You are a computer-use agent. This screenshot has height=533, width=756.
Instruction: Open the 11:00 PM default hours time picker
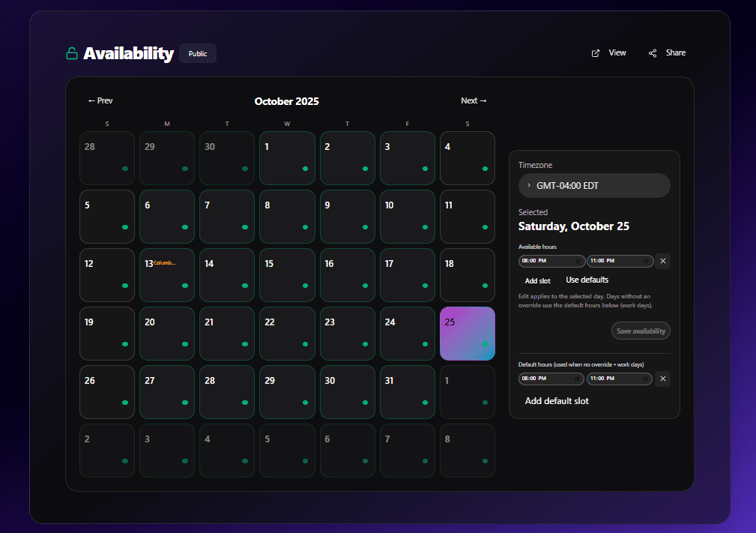(620, 379)
